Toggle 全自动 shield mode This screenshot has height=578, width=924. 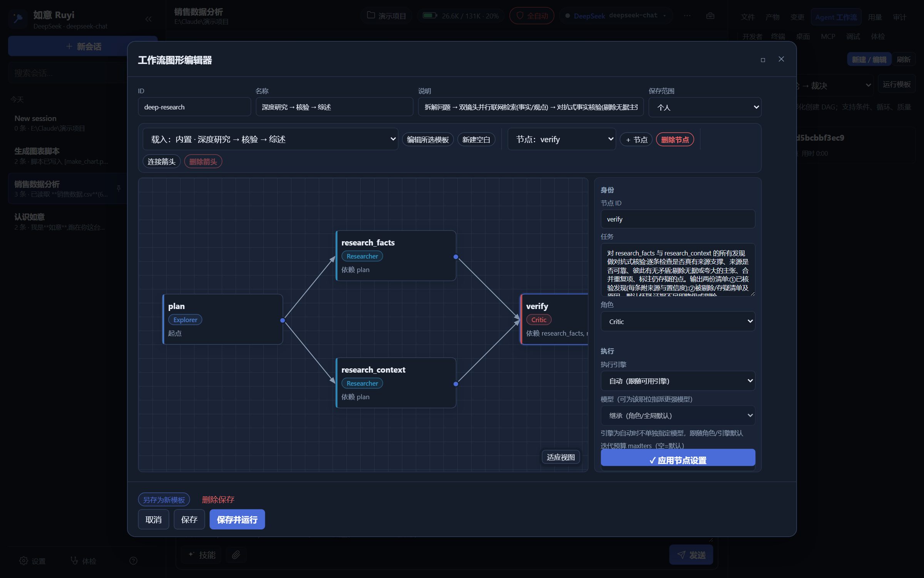pos(532,16)
